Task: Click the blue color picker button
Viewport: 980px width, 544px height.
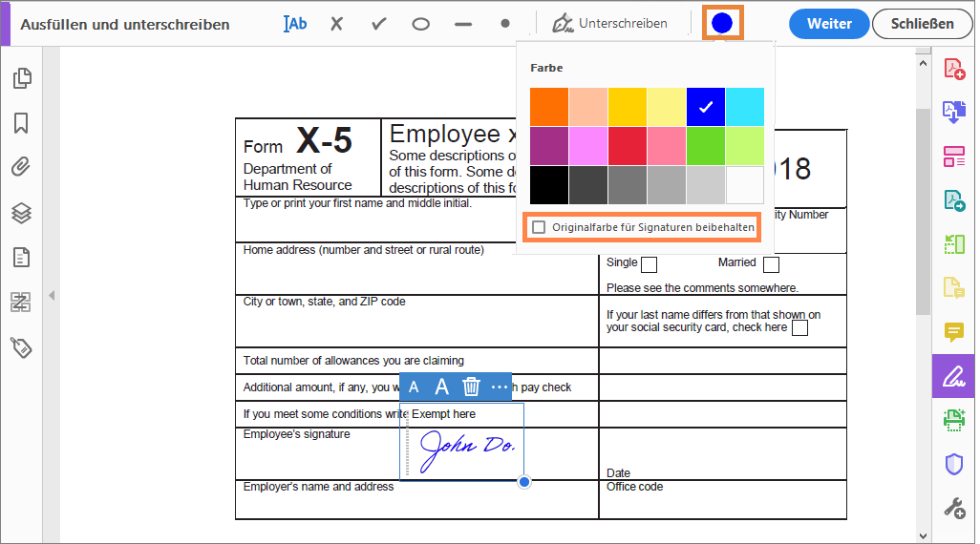Action: point(722,23)
